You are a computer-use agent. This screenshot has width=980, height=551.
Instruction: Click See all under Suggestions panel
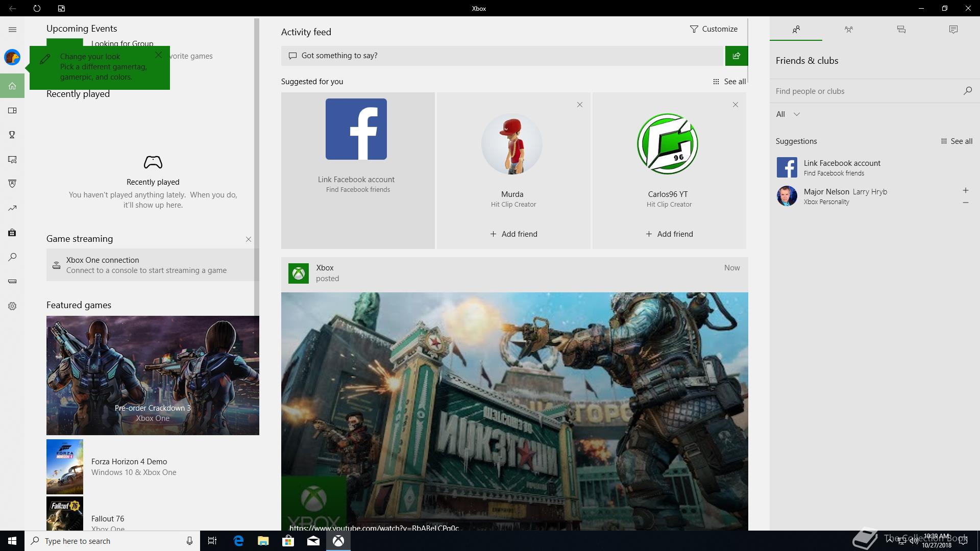point(957,141)
